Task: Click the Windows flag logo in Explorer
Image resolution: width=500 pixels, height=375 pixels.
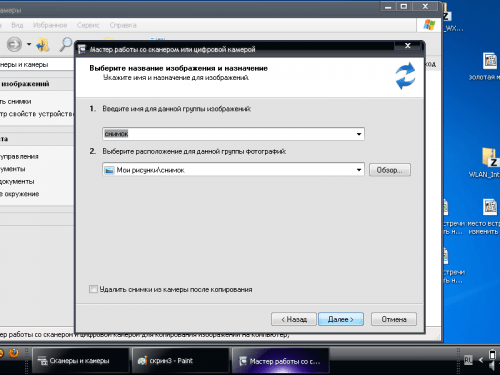Action: tap(429, 25)
